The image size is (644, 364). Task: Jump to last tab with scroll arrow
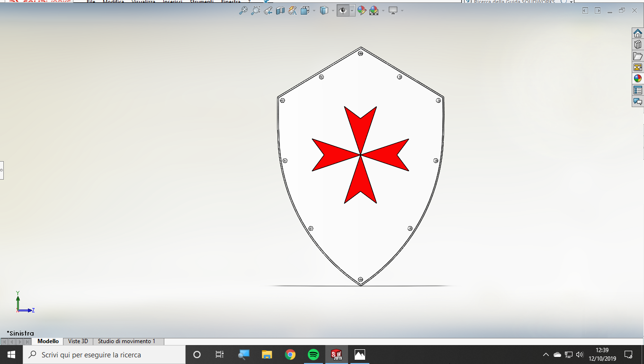(x=27, y=342)
